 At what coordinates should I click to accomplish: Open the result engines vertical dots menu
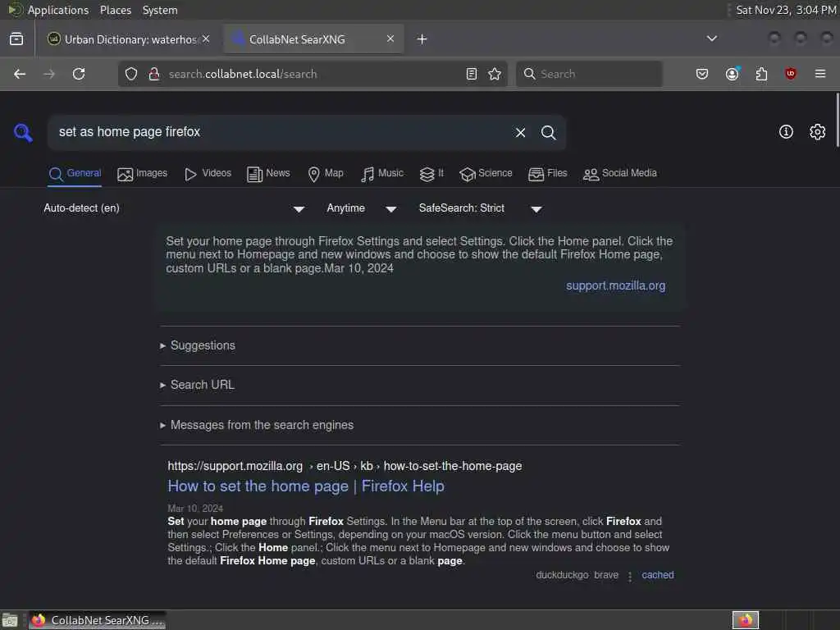[630, 577]
